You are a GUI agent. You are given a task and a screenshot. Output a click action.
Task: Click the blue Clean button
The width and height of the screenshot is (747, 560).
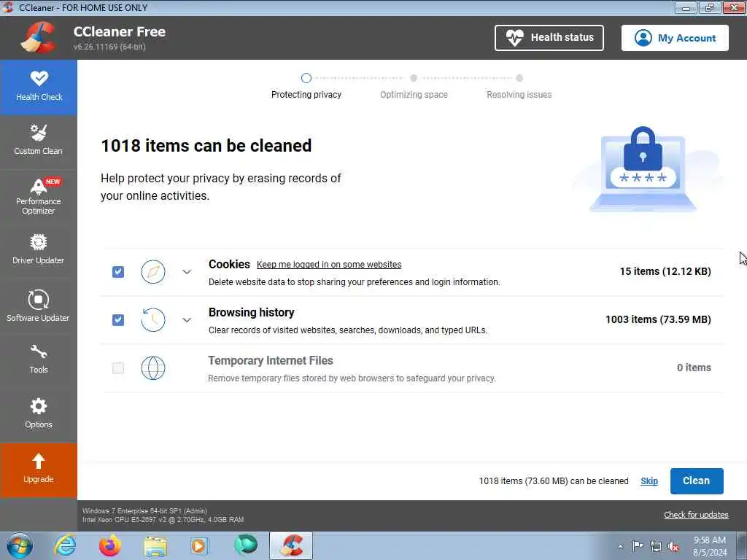coord(697,481)
